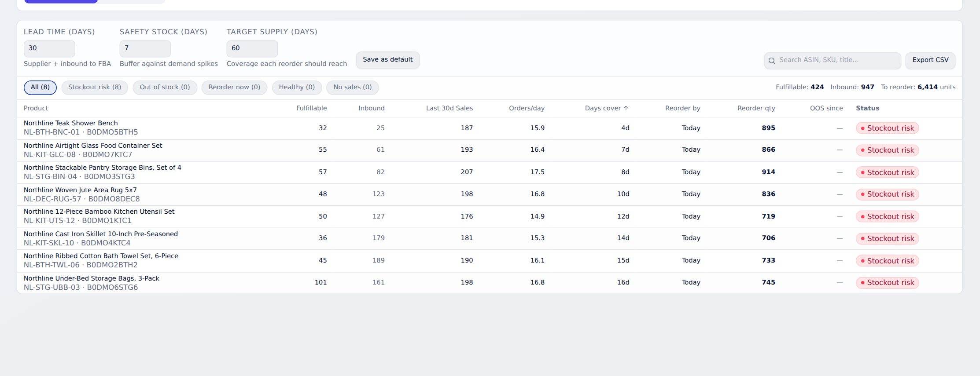Click reorder qty 733 cell
The image size is (980, 376).
click(768, 260)
